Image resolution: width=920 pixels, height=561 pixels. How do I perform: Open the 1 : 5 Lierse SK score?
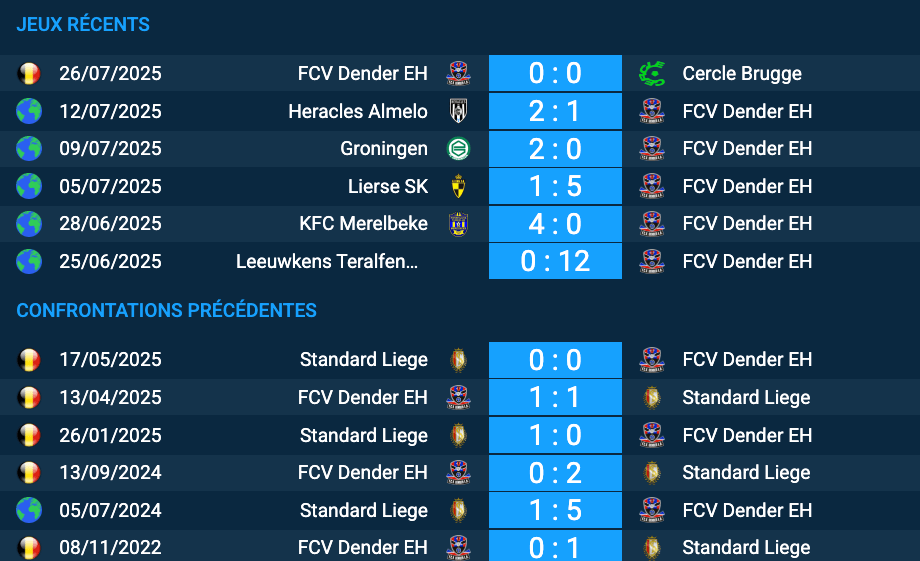point(555,186)
